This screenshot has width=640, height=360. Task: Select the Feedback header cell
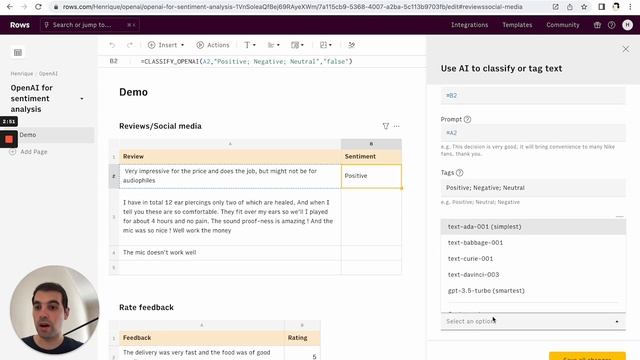[x=202, y=338]
